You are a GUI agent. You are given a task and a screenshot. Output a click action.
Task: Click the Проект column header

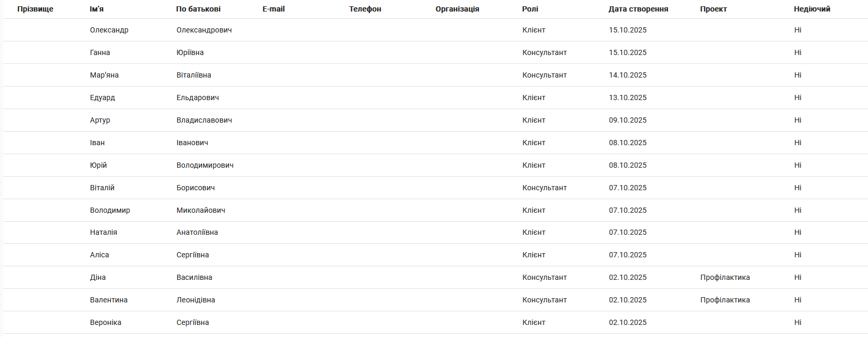(x=713, y=9)
